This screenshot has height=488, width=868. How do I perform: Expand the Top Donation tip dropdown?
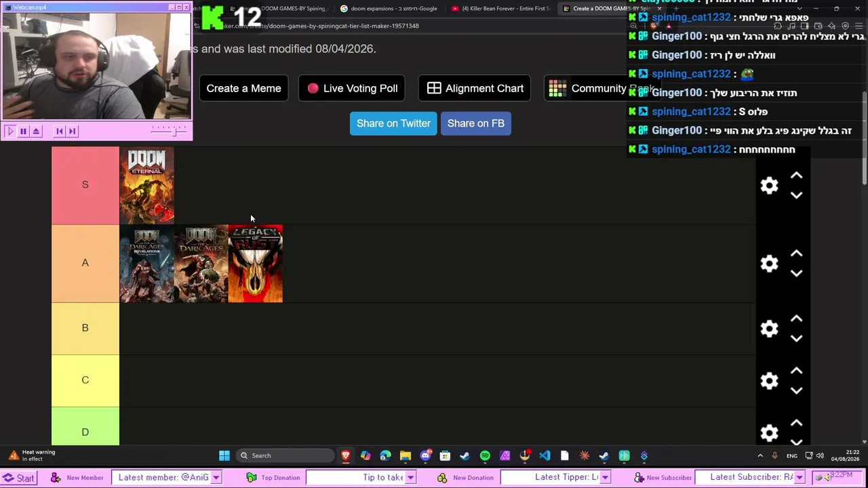[x=410, y=478]
